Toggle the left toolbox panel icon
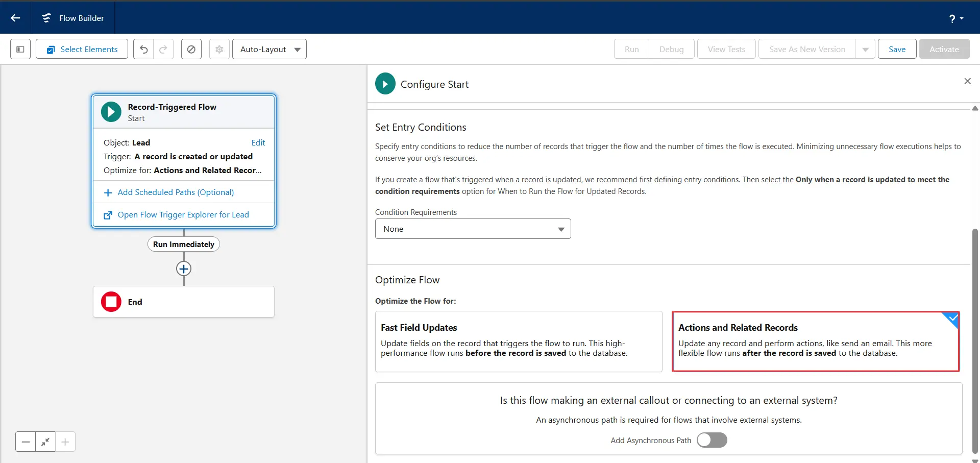The width and height of the screenshot is (980, 463). 20,49
